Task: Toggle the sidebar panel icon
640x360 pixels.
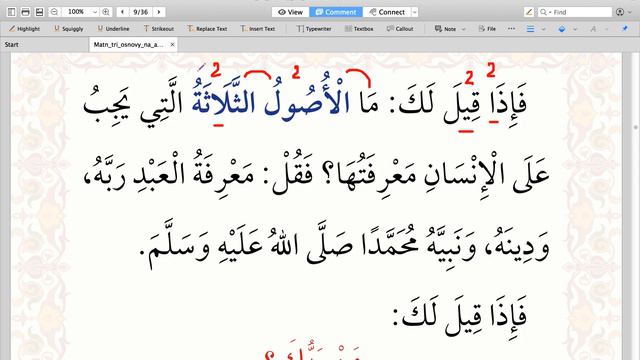Action: click(x=11, y=12)
